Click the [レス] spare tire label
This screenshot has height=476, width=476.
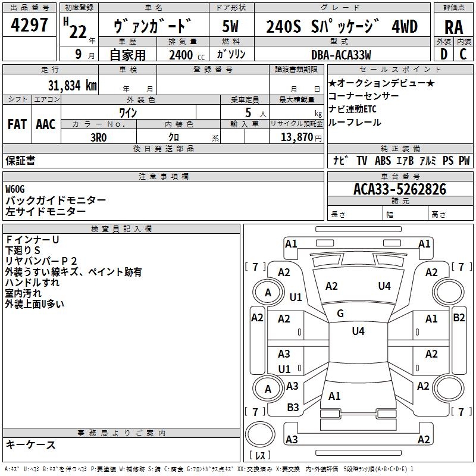tap(260, 455)
